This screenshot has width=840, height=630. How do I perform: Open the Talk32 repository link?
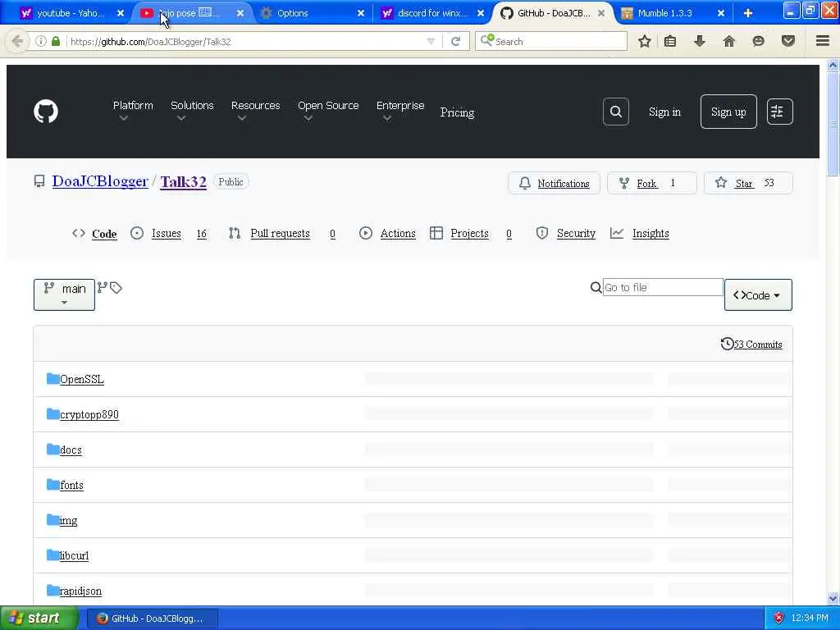pyautogui.click(x=183, y=182)
